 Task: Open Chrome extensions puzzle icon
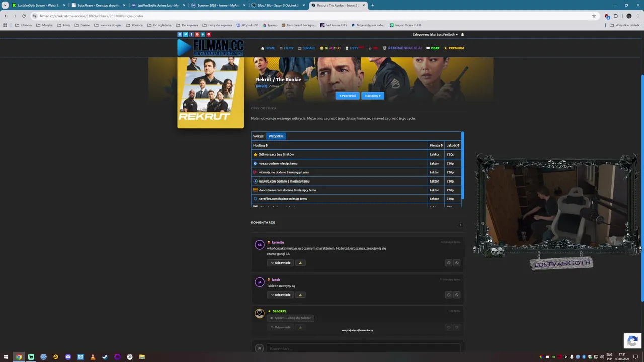[615, 16]
